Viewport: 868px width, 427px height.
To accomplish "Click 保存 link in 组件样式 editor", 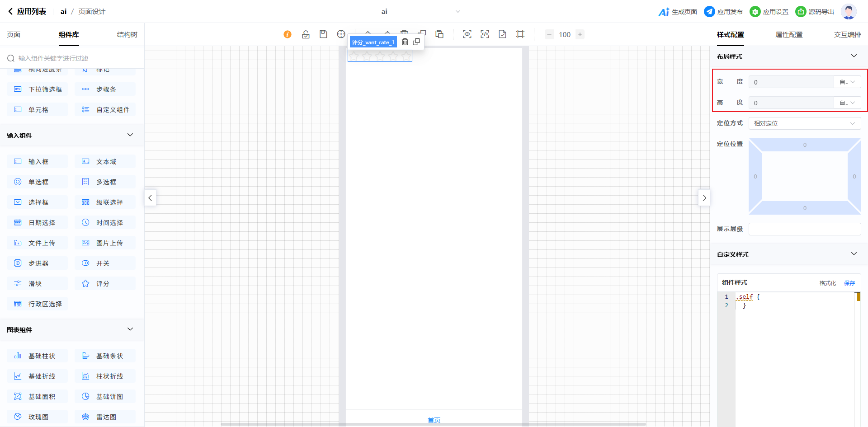I will (849, 283).
